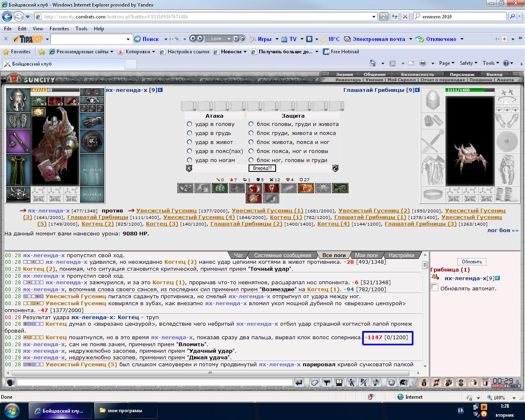525x420 pixels.
Task: Open 'Глашатай Грибницы (3)' opponent link
Action: pos(420,224)
